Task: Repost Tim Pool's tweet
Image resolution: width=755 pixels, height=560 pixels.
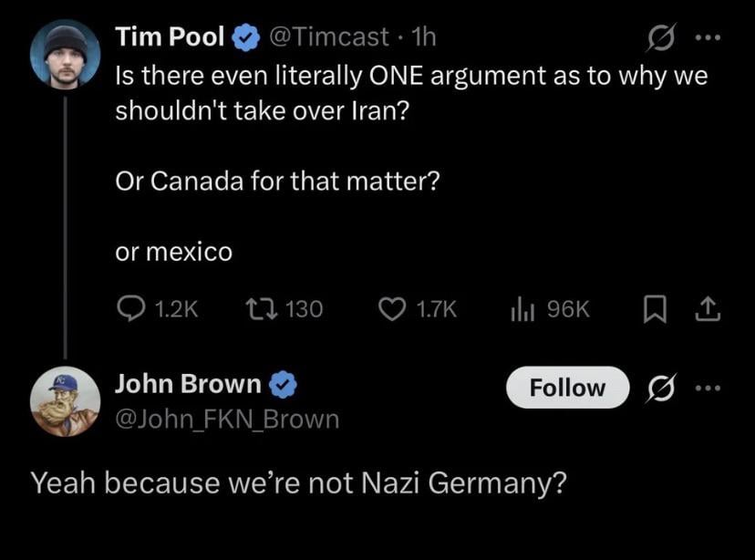Action: tap(258, 309)
